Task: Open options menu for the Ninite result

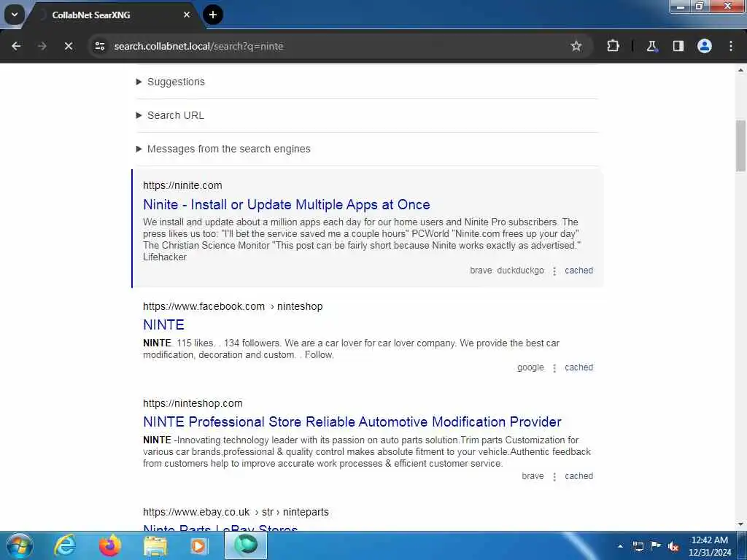Action: tap(554, 271)
